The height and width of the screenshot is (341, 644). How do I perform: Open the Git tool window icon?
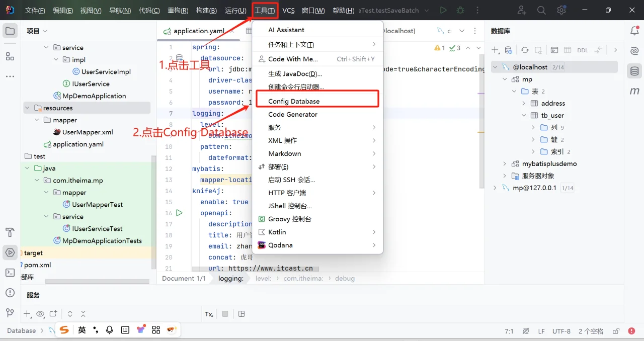(10, 313)
